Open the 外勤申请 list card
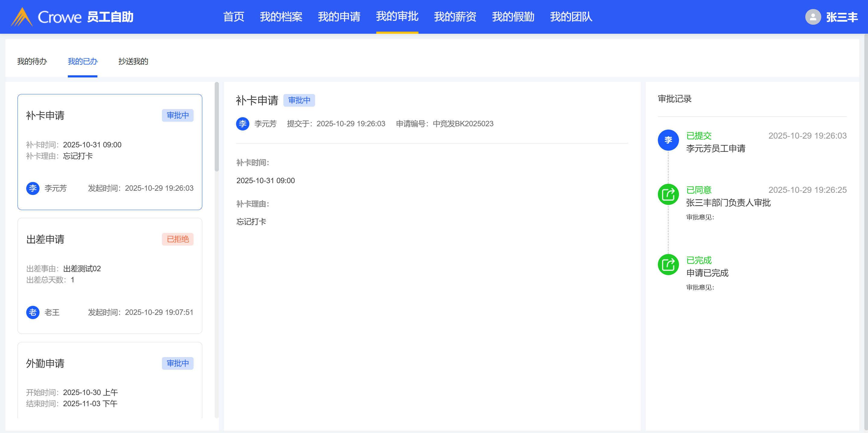This screenshot has width=868, height=433. 109,381
